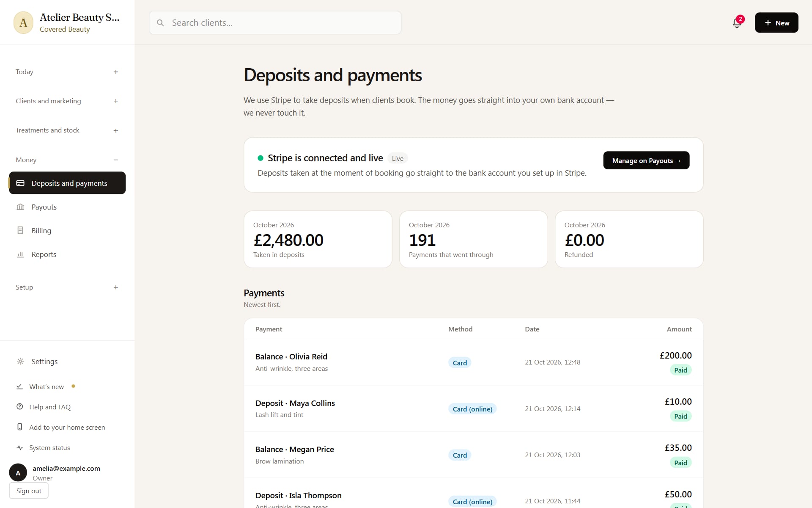The image size is (812, 508).
Task: Click the Settings gear icon
Action: (x=20, y=362)
